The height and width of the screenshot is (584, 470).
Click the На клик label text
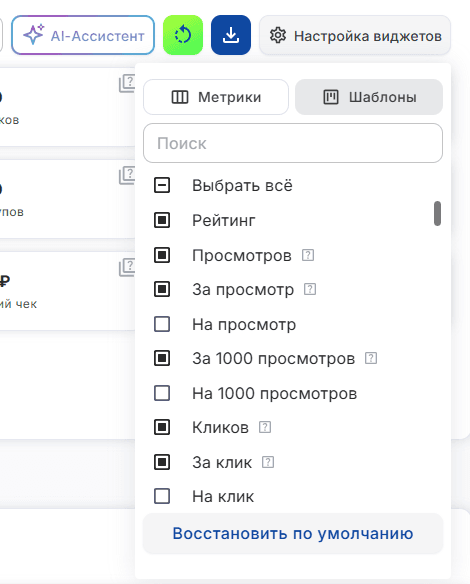click(223, 496)
